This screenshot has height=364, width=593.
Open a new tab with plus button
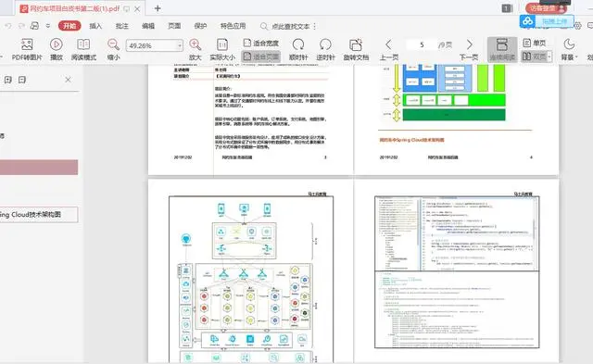pyautogui.click(x=158, y=8)
